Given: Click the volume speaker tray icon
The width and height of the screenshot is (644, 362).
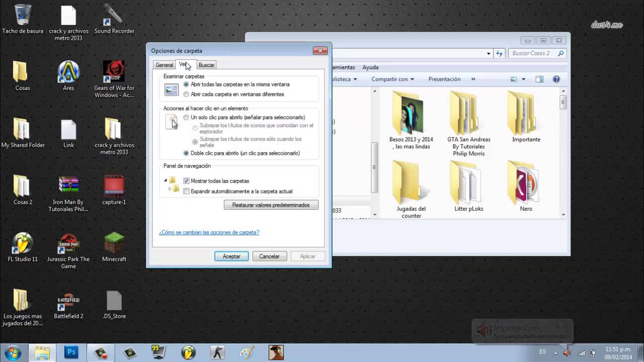Looking at the screenshot, I should click(x=567, y=352).
